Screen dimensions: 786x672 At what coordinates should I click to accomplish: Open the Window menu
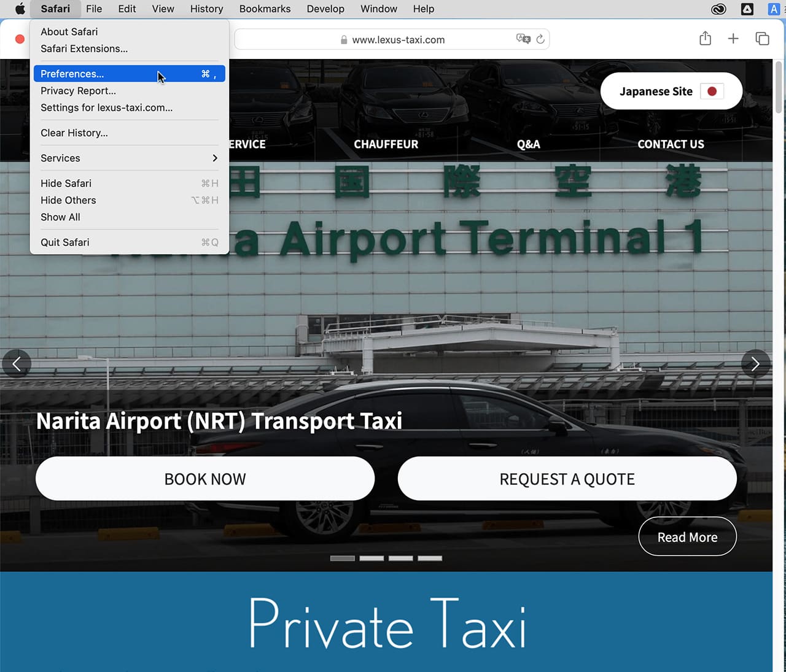click(379, 9)
